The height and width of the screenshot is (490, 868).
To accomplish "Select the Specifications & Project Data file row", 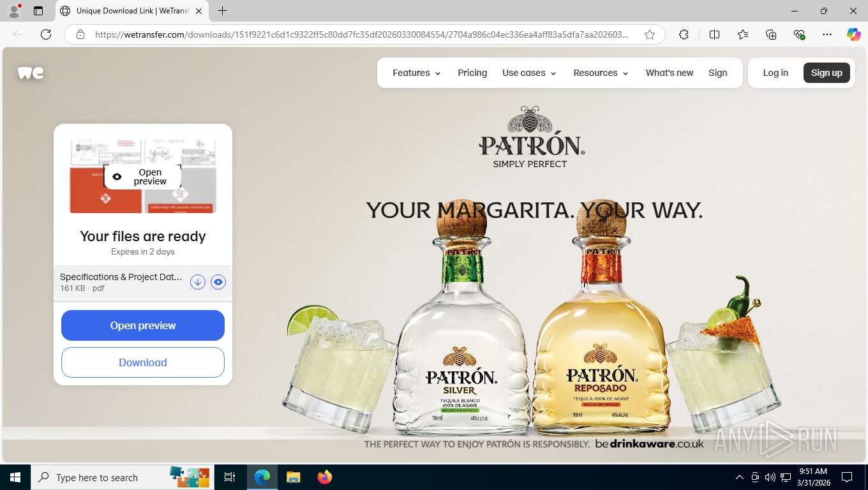I will coord(143,282).
